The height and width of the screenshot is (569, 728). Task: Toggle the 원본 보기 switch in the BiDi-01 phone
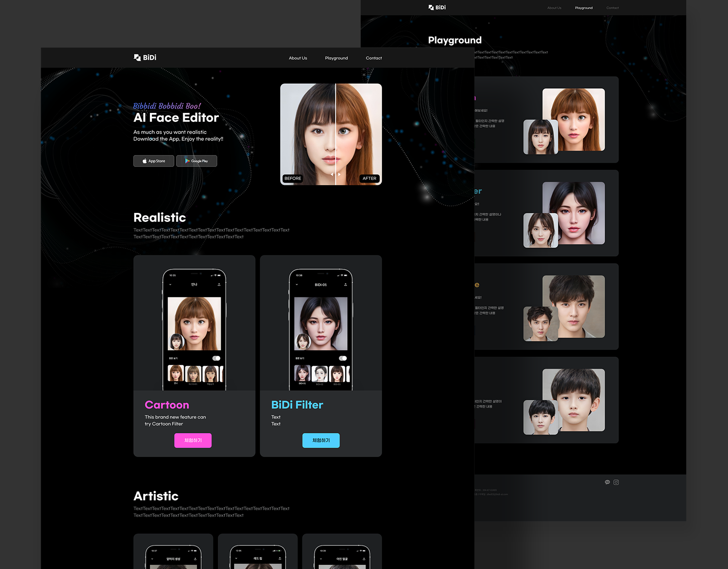343,358
